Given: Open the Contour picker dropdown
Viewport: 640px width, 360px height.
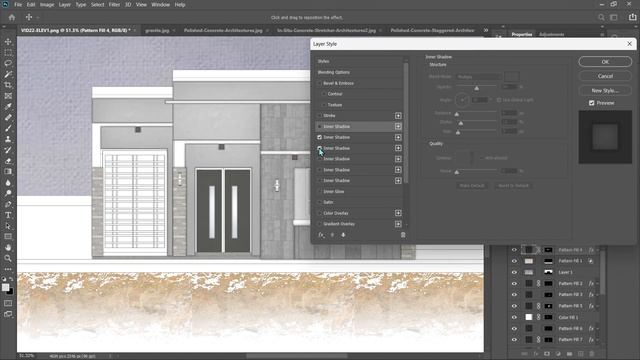Looking at the screenshot, I should pos(472,158).
